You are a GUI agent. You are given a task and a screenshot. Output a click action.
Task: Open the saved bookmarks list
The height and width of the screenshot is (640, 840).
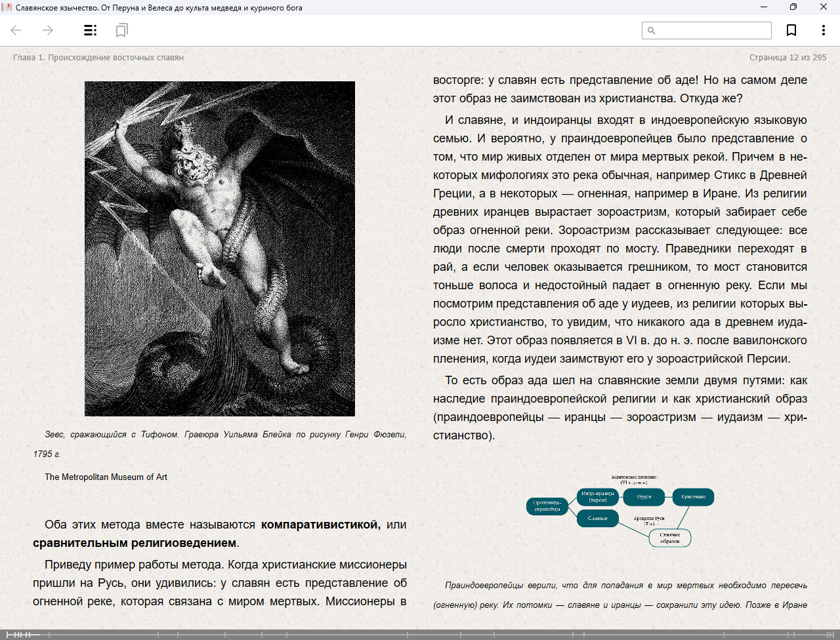121,30
